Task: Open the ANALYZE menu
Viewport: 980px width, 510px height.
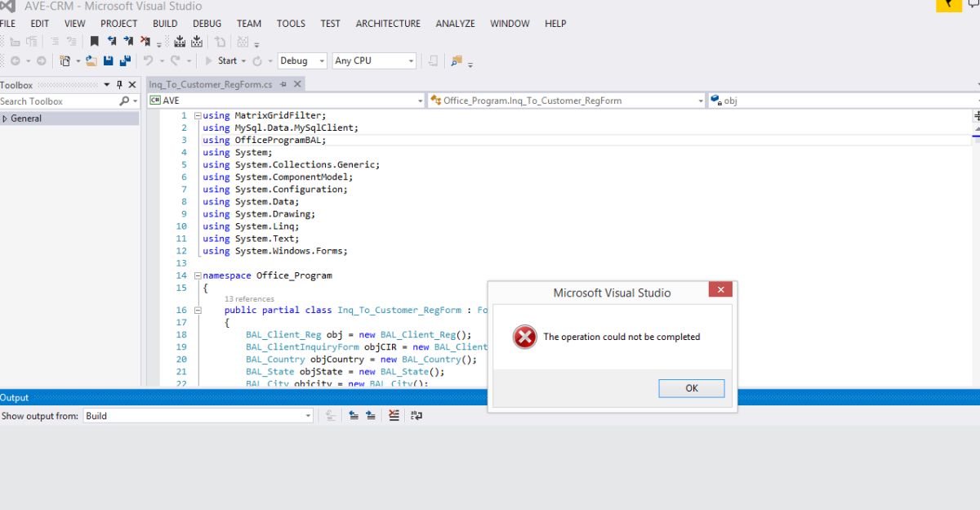Action: click(x=456, y=24)
